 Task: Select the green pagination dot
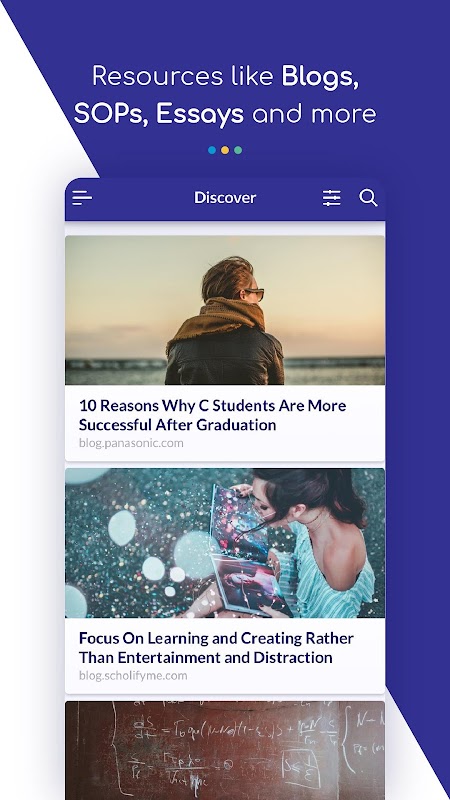[x=238, y=150]
